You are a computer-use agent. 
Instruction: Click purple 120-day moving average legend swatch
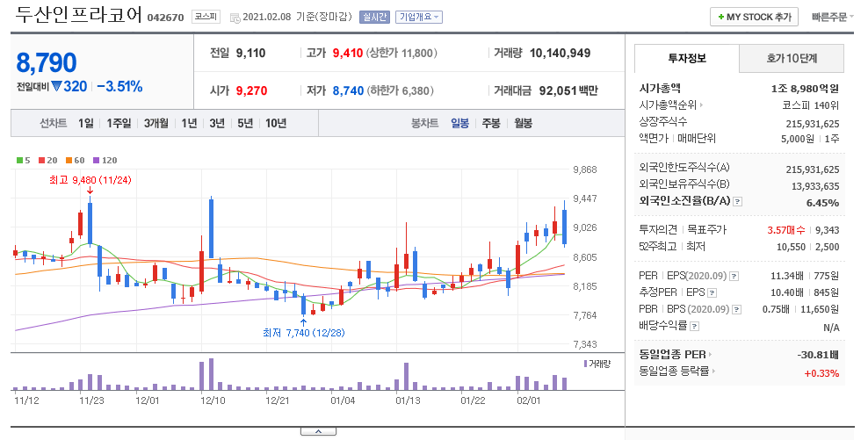point(96,161)
